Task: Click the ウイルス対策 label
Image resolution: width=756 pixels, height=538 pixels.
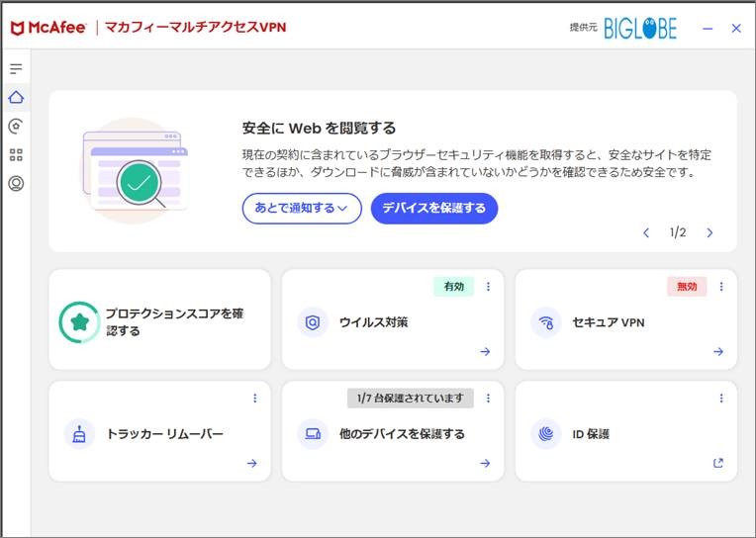Action: [374, 322]
